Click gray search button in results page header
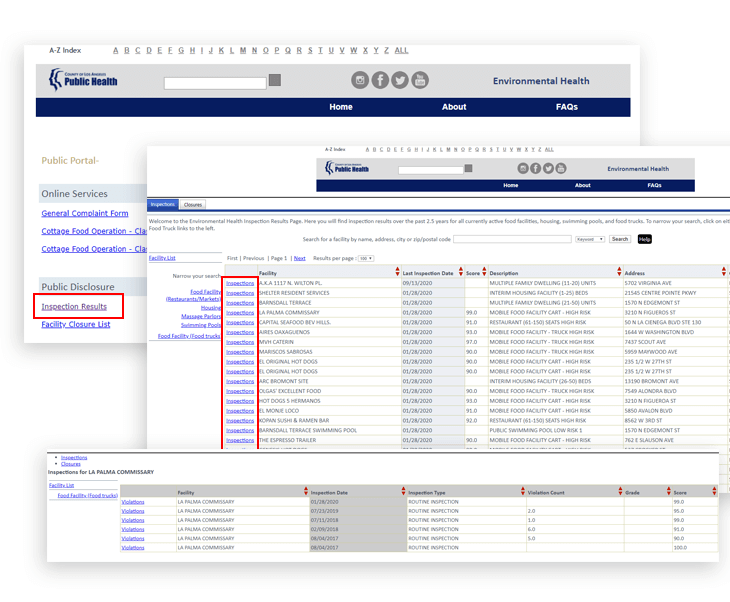Screen dimensions: 730x602 (x=469, y=168)
